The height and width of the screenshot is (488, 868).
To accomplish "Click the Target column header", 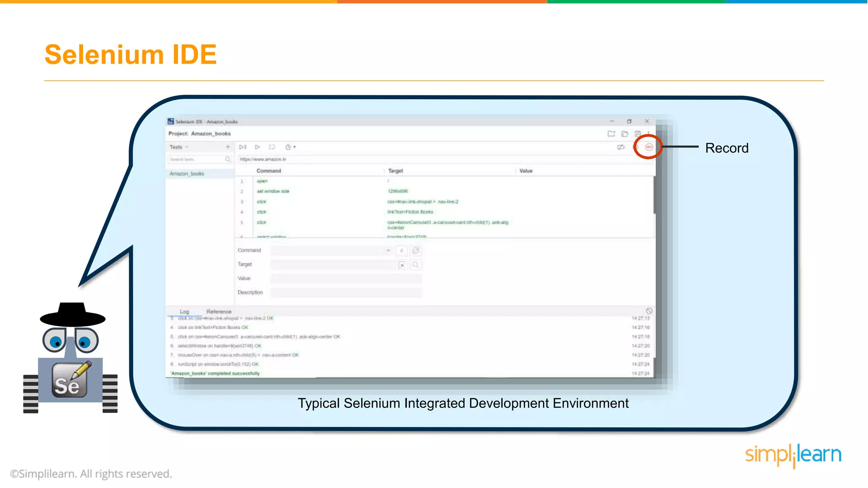I will coord(395,171).
